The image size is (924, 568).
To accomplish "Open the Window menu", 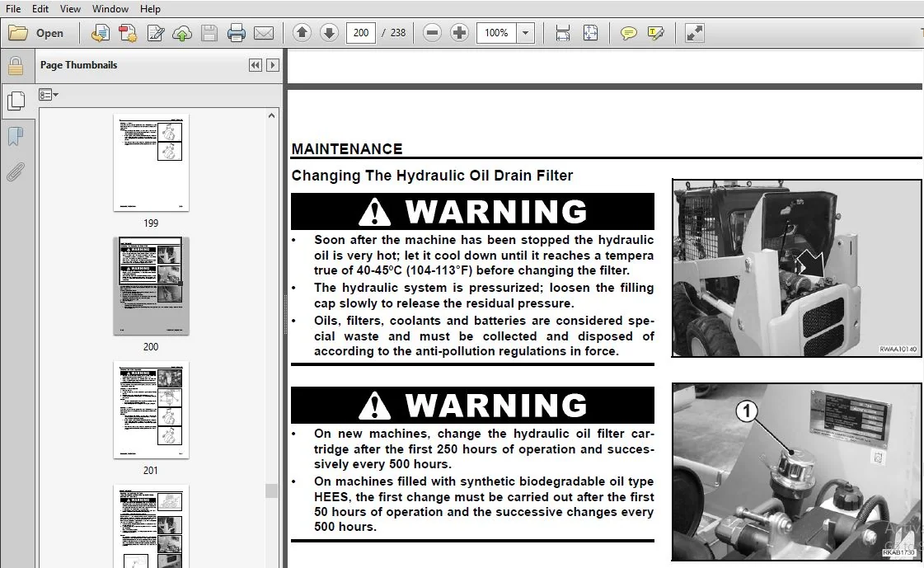I will pyautogui.click(x=110, y=9).
